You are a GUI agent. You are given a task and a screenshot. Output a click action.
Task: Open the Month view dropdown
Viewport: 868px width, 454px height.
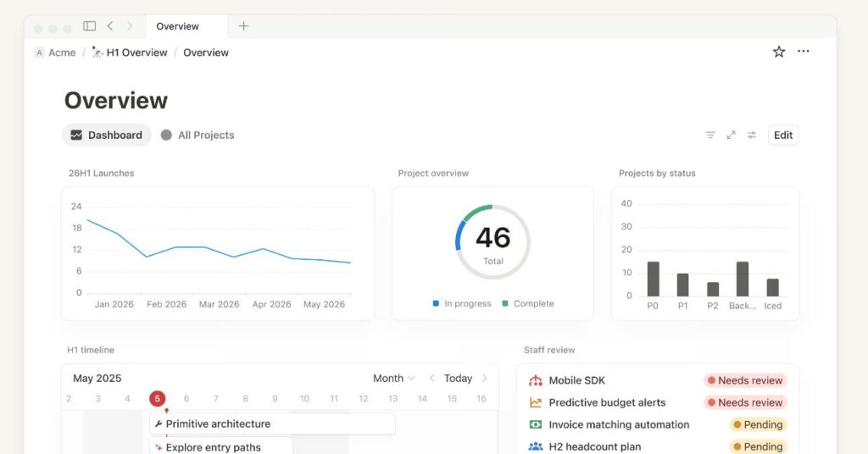(x=394, y=379)
